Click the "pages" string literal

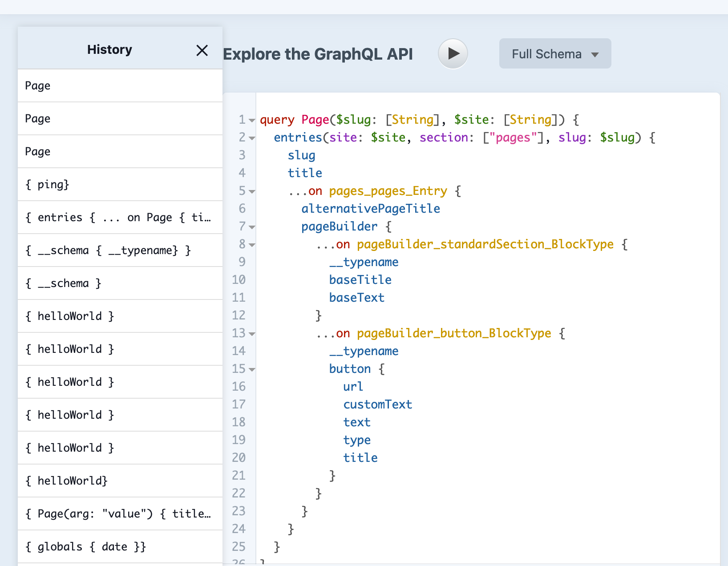pos(513,137)
